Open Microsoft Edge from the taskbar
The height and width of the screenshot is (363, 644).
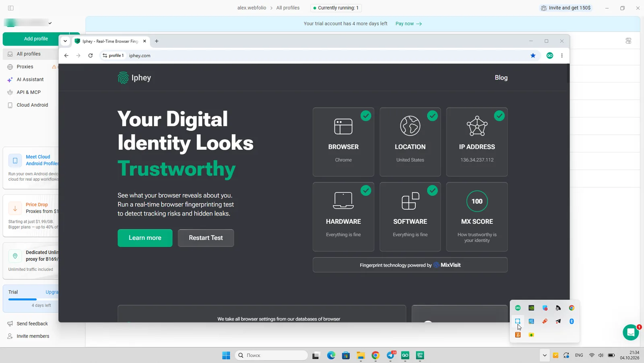pos(331,355)
